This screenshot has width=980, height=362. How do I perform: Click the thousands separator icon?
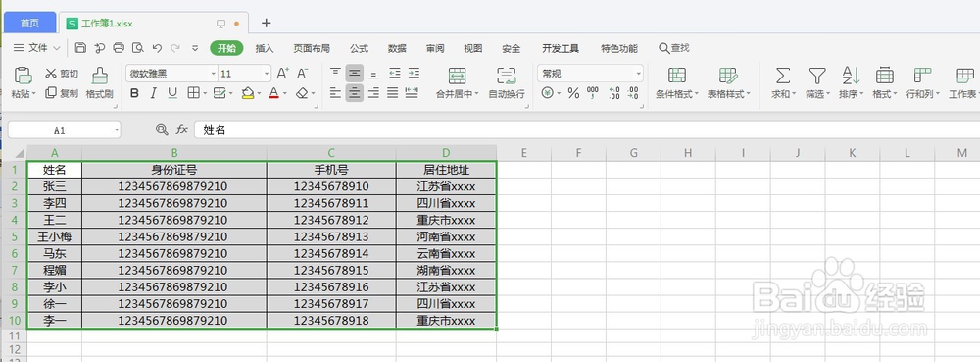593,93
